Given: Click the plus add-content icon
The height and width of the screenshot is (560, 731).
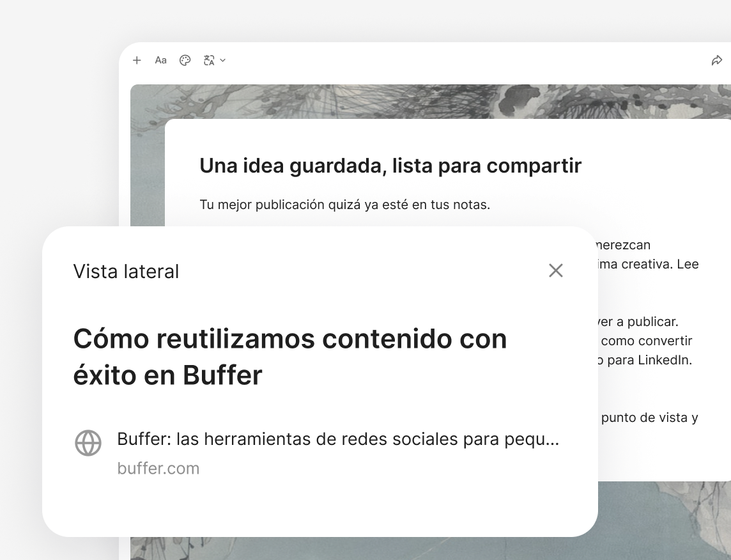Looking at the screenshot, I should pyautogui.click(x=137, y=60).
